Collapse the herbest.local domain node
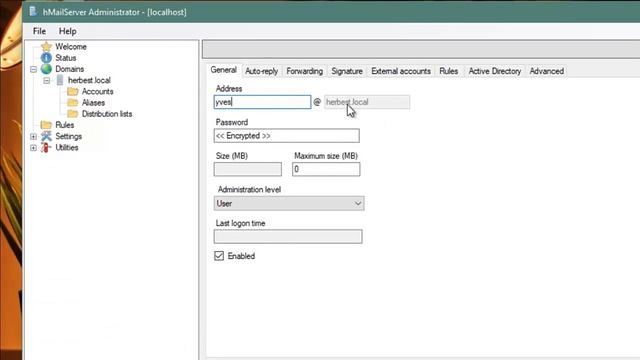This screenshot has width=640, height=360. coord(47,80)
